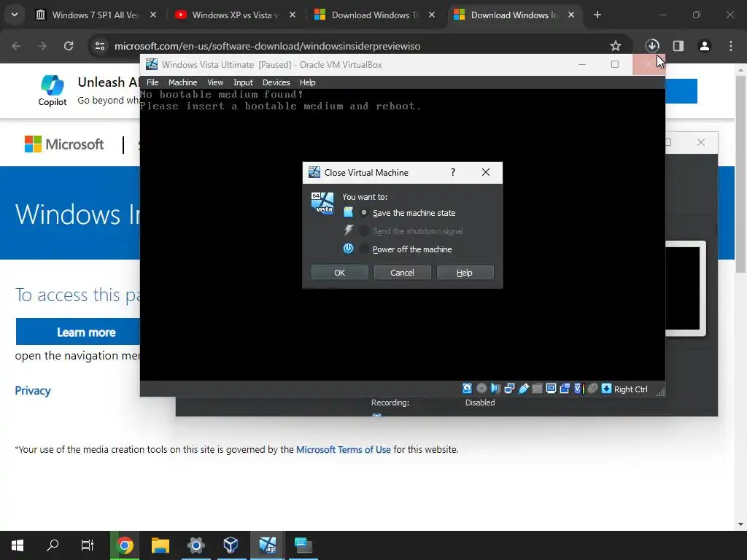Click the Microsoft logo on the page
The image size is (747, 560).
point(64,144)
